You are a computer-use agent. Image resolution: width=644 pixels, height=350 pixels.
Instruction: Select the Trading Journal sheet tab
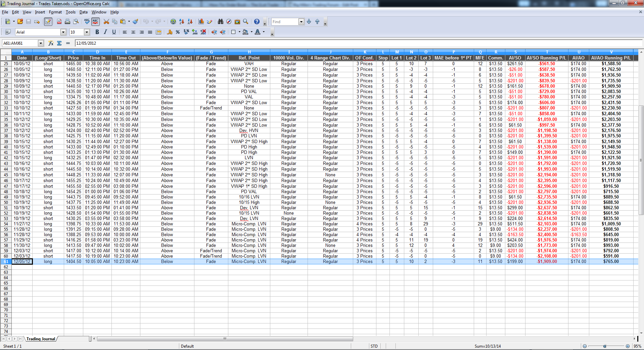click(x=41, y=339)
